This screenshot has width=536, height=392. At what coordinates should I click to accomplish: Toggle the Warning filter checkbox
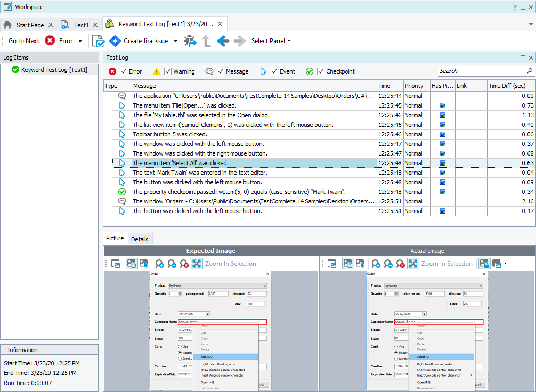click(x=168, y=71)
